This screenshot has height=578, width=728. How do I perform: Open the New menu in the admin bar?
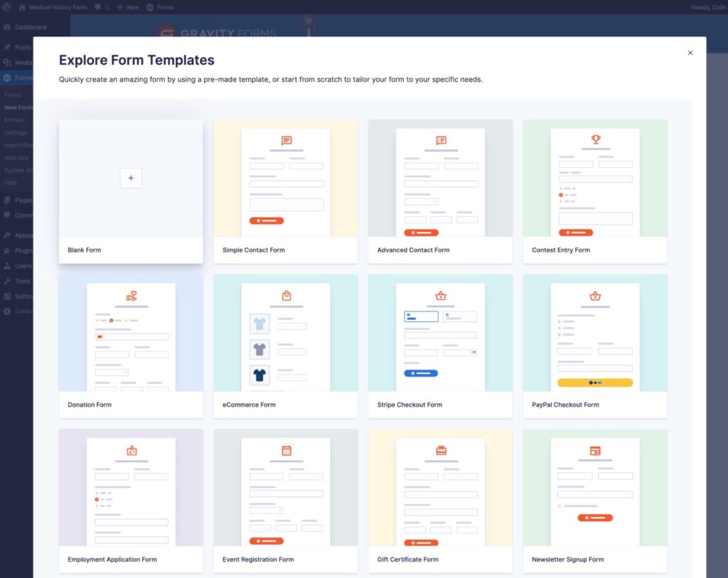click(127, 7)
